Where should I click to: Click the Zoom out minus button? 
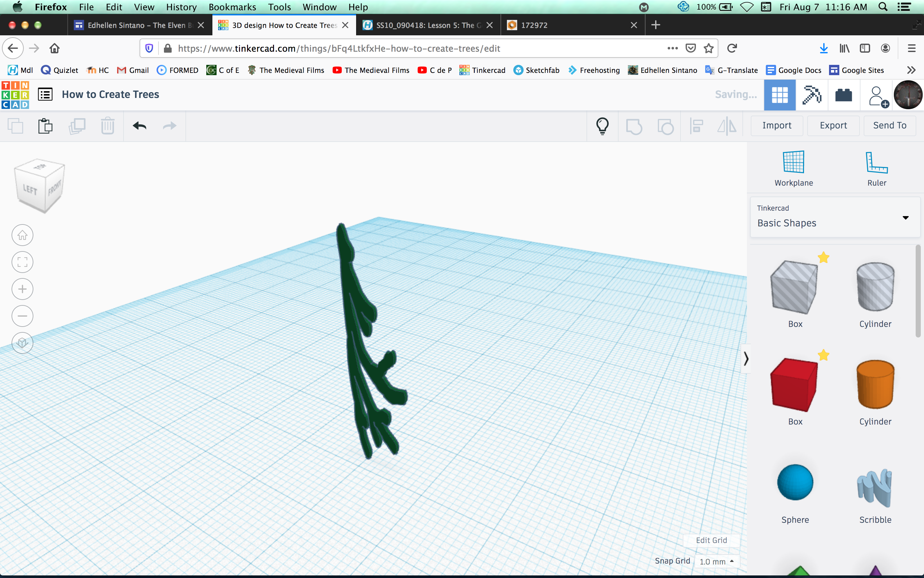coord(22,316)
